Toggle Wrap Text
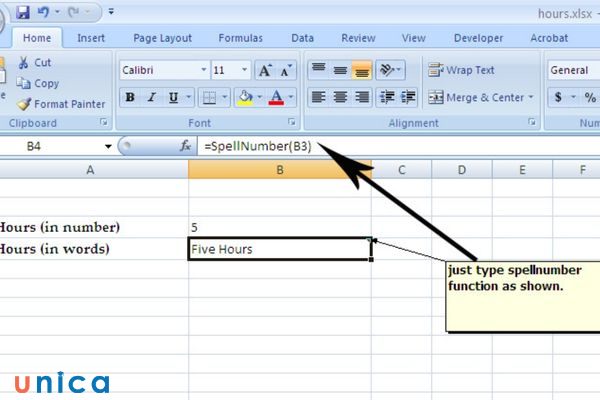The width and height of the screenshot is (600, 400). tap(461, 70)
